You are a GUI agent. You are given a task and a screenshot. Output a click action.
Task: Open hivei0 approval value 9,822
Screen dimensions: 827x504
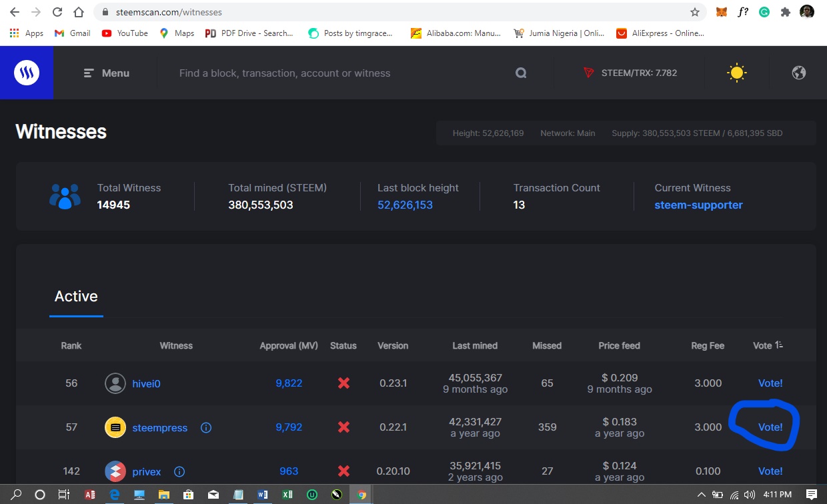pos(289,383)
